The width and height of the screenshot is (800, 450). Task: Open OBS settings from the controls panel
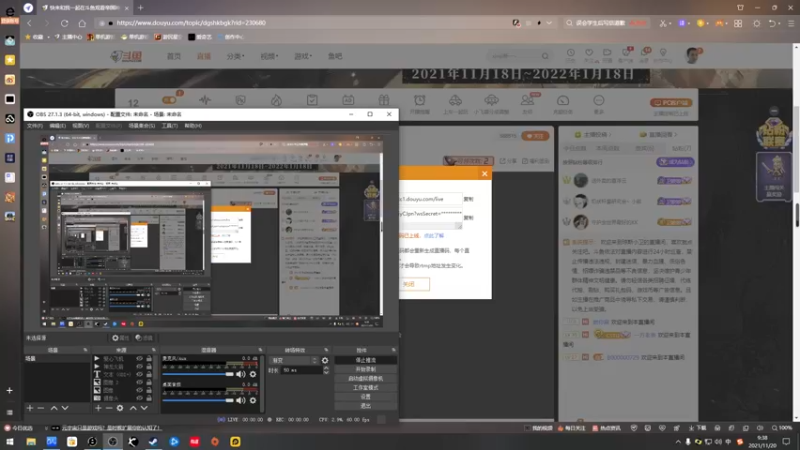click(x=365, y=397)
